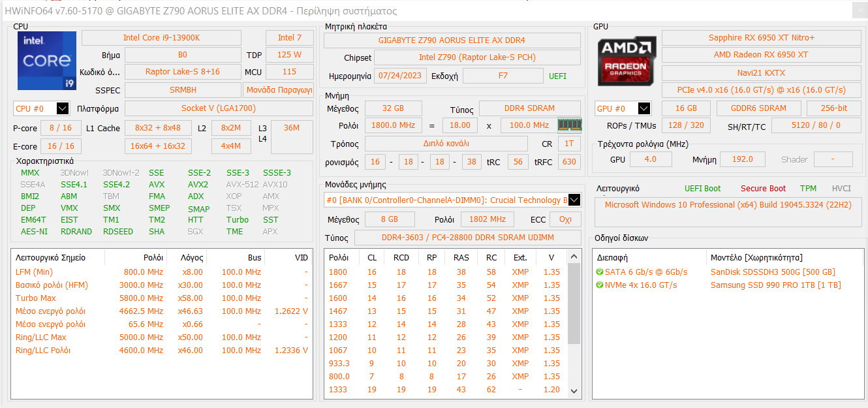Click the Διπλό κανάλι mode field
Viewport: 868px width, 408px height.
pyautogui.click(x=446, y=144)
